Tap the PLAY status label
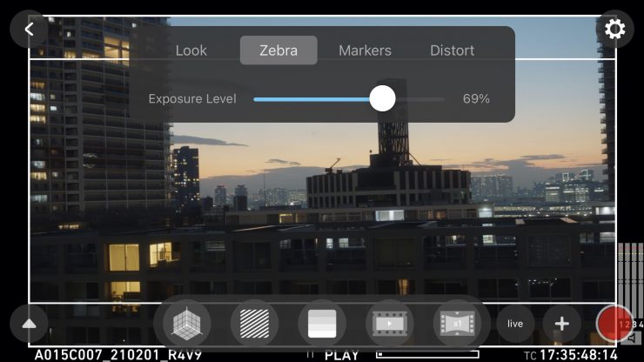Screen dimensions: 644x362 coord(342,355)
